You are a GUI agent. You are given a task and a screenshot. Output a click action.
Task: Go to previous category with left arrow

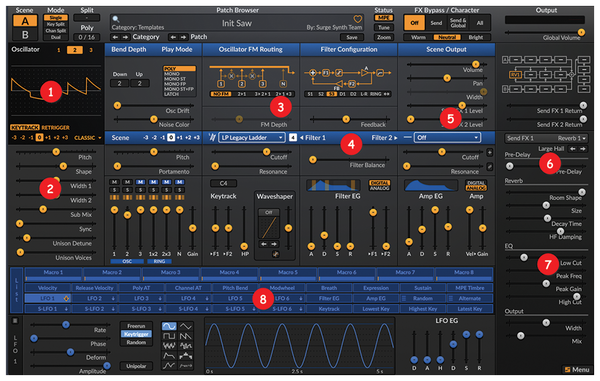click(x=115, y=37)
